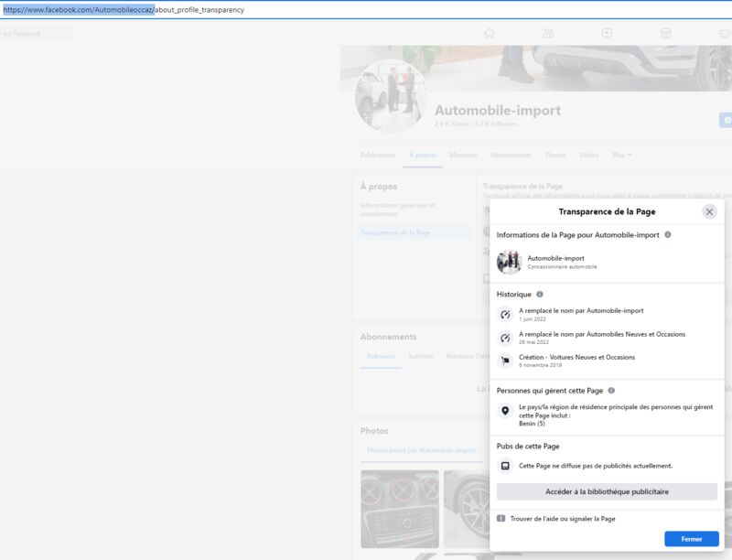Click the Messenger button beside page name
The height and width of the screenshot is (560, 732).
tap(726, 120)
